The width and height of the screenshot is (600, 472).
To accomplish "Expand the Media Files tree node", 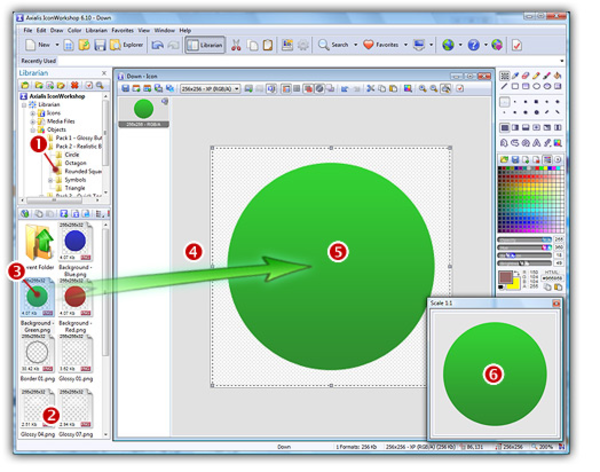I will 33,121.
